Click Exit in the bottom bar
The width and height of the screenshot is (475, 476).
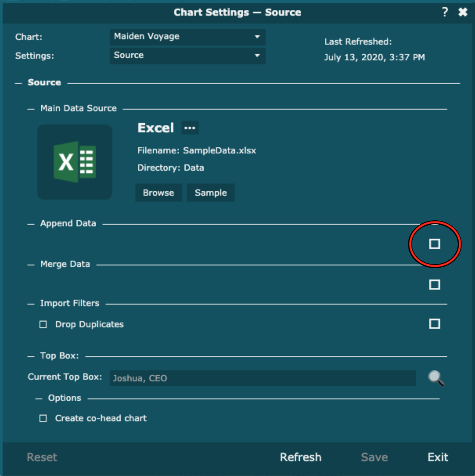(x=437, y=457)
